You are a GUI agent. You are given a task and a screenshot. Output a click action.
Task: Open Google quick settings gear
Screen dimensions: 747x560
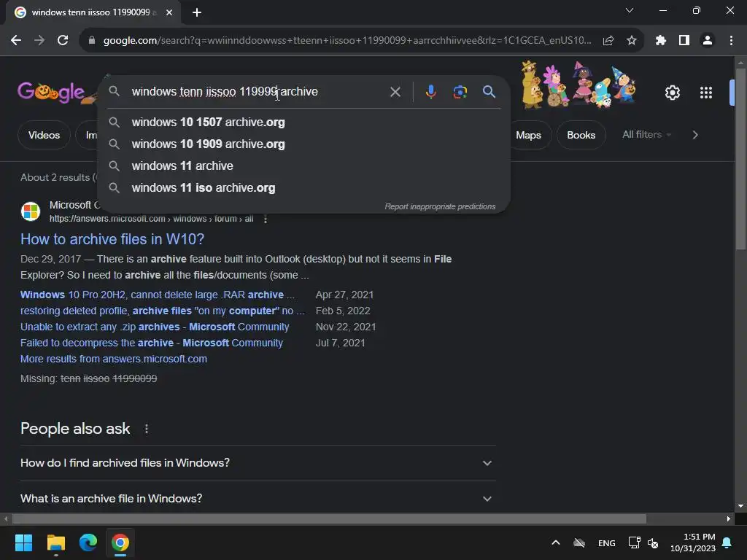(x=672, y=93)
